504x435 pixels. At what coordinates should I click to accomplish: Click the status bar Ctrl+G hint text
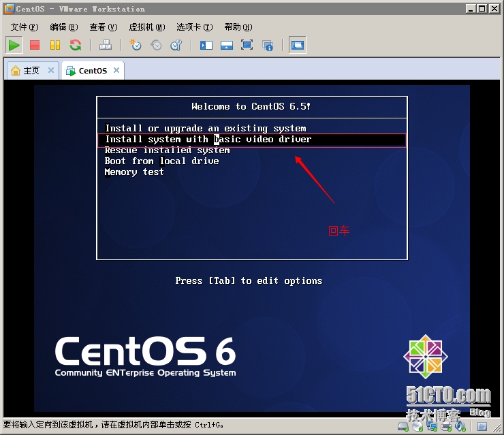point(113,425)
